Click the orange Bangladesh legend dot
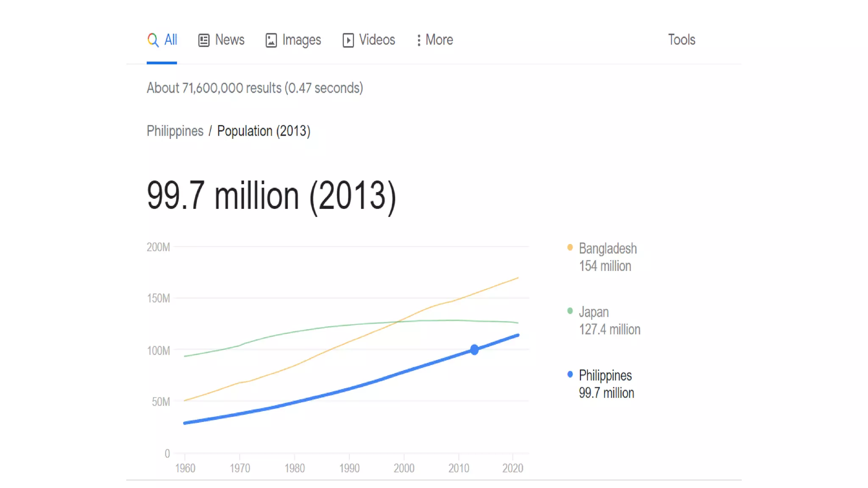This screenshot has height=488, width=868. (x=570, y=247)
